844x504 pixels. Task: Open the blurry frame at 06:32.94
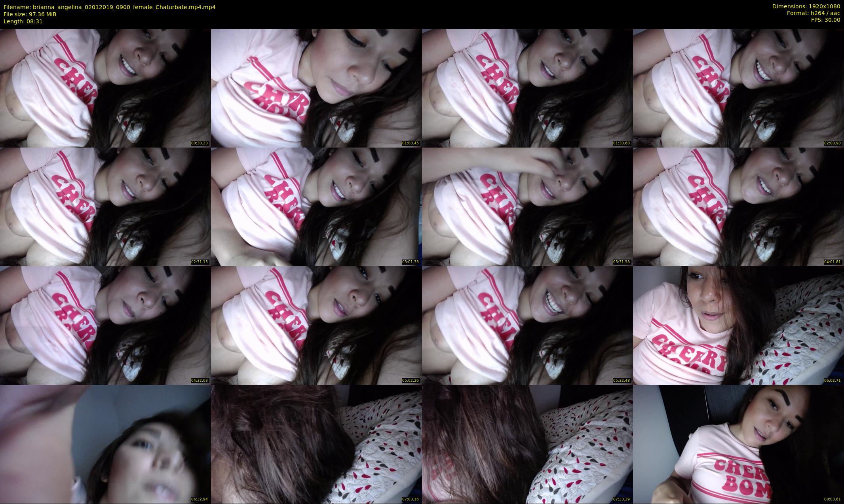click(x=105, y=444)
